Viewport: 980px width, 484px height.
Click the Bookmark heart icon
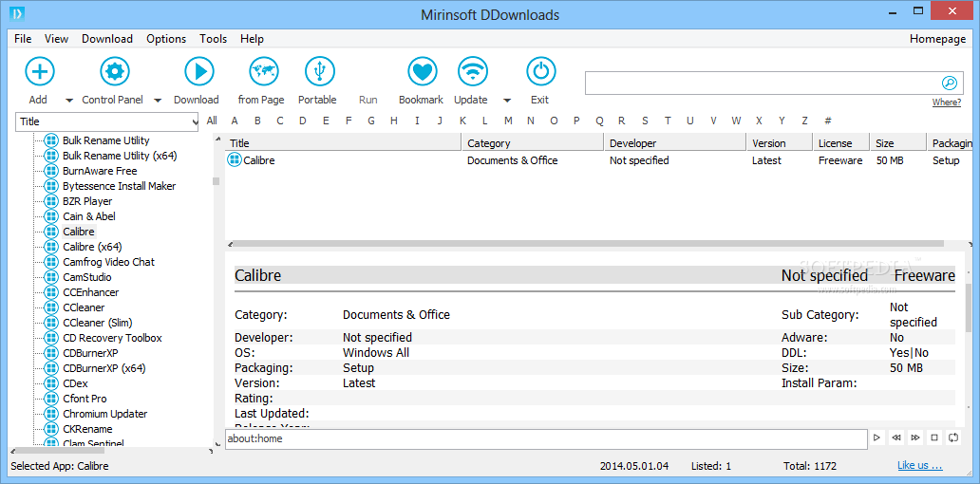tap(424, 71)
